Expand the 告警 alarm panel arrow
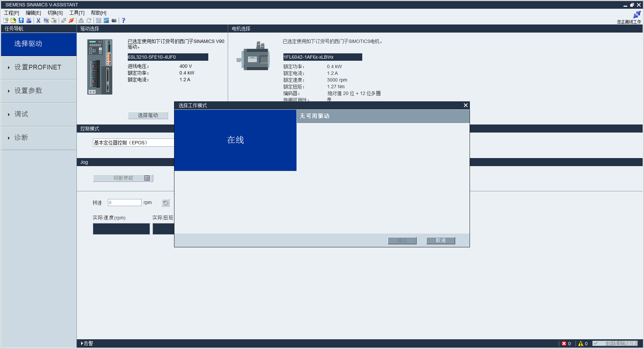644x349 pixels. coord(82,344)
